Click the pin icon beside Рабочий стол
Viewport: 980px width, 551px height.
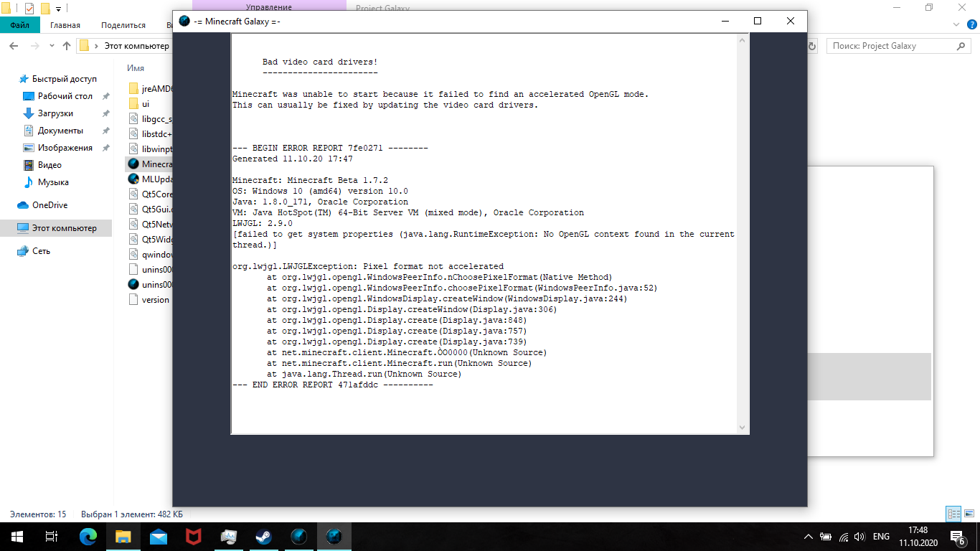click(x=105, y=96)
